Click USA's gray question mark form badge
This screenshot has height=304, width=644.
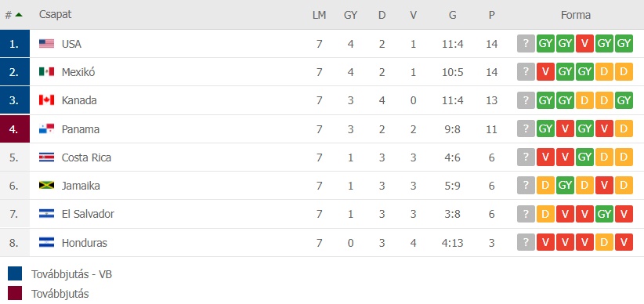coord(526,44)
